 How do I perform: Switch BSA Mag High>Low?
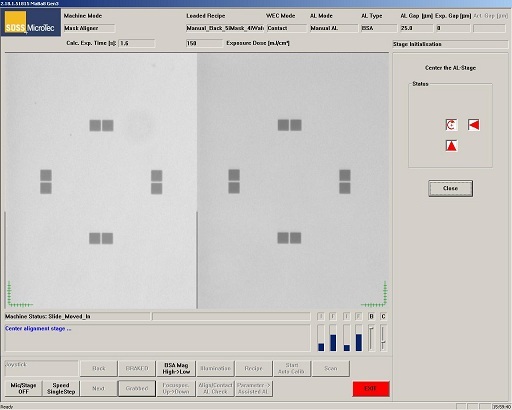tap(176, 368)
